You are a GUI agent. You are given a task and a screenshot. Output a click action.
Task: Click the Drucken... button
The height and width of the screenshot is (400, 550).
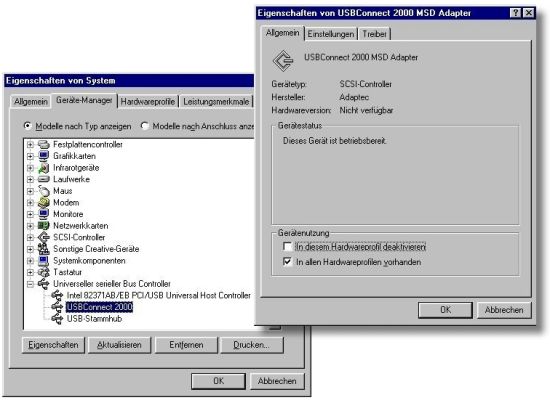[251, 345]
